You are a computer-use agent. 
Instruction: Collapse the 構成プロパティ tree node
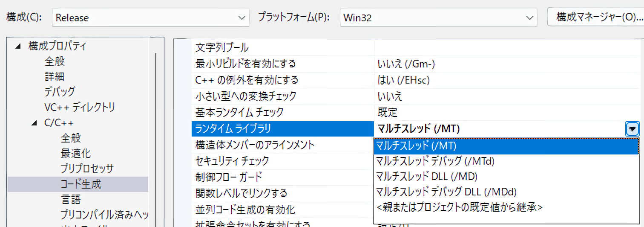click(17, 46)
